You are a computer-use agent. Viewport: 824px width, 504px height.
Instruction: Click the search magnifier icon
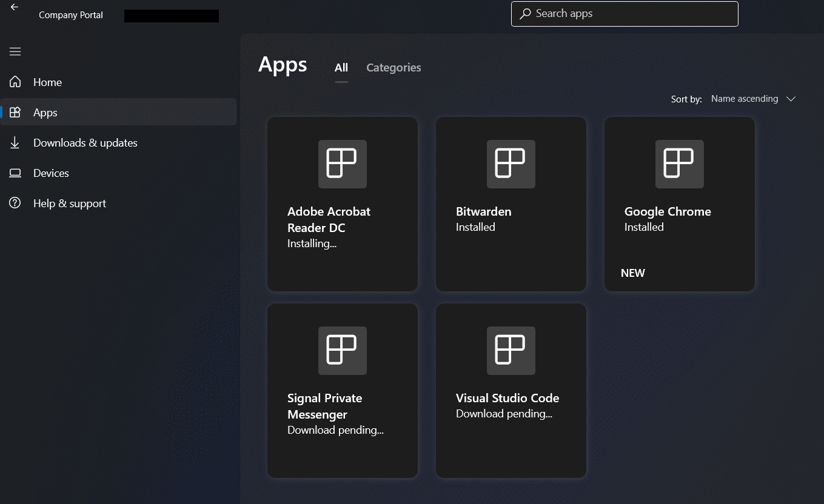tap(525, 13)
